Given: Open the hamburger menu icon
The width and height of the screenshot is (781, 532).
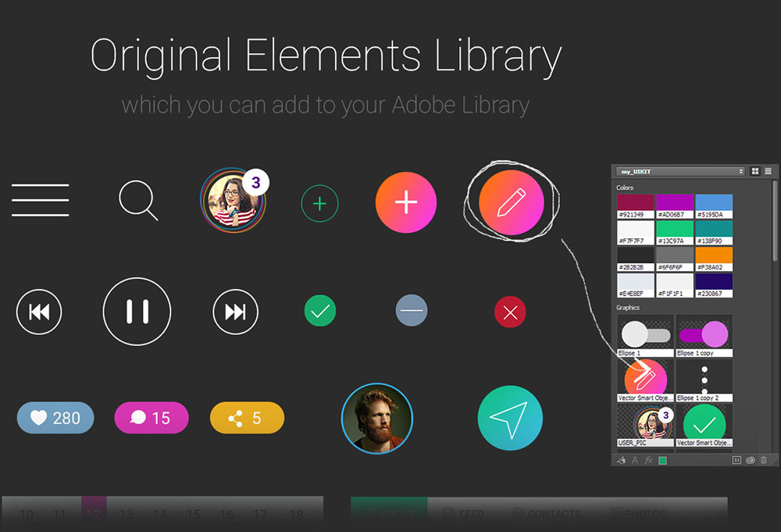Looking at the screenshot, I should [x=41, y=200].
